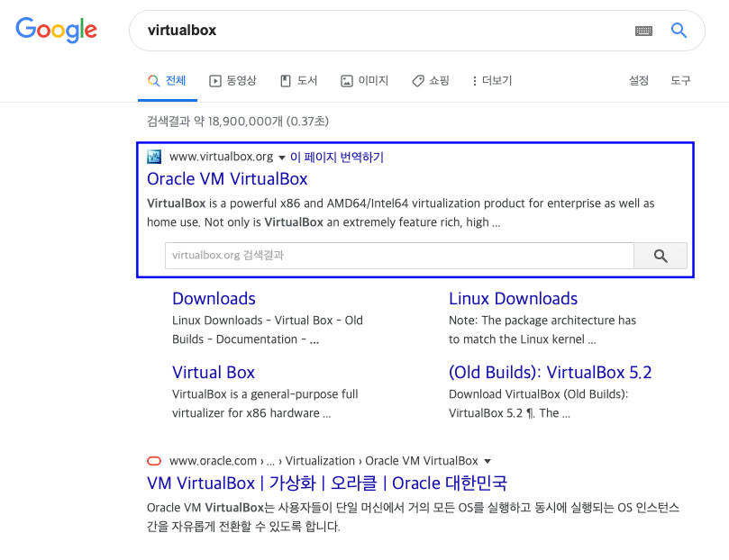Click 'VirtualBox is a general-purpose full' snippet
This screenshot has width=729, height=560.
[265, 403]
